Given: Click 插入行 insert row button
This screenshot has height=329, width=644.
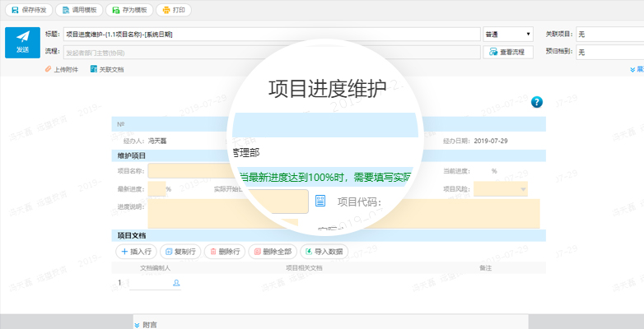Looking at the screenshot, I should [134, 252].
